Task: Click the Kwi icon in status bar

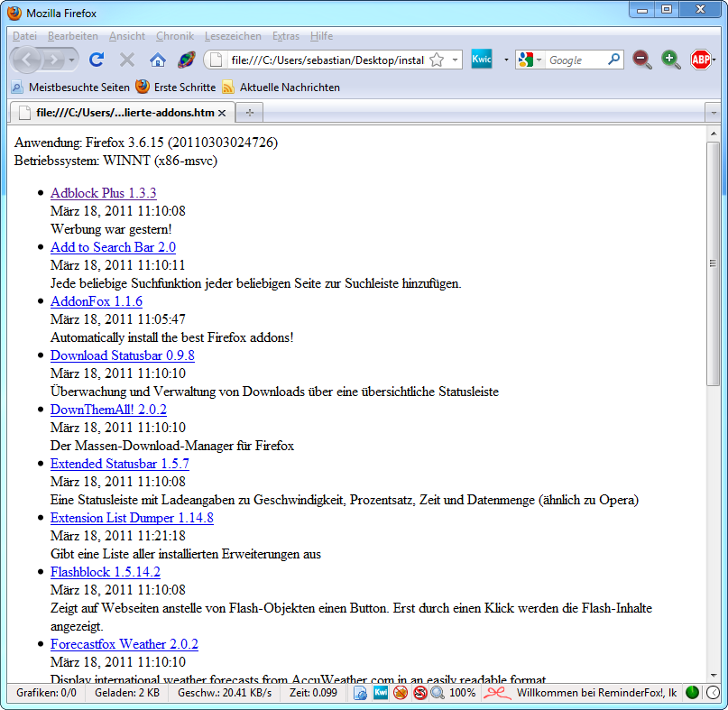Action: [381, 692]
